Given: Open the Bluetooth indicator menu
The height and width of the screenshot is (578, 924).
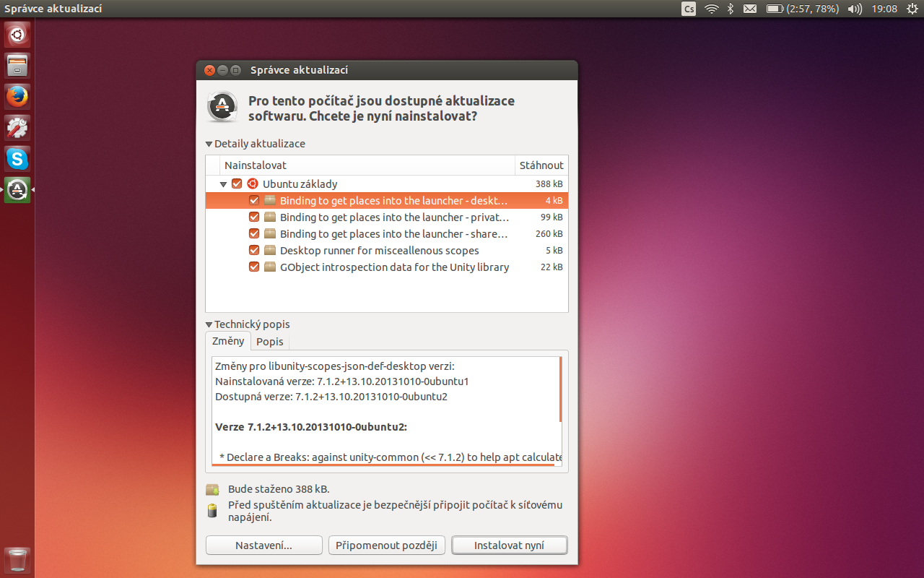Looking at the screenshot, I should click(731, 9).
